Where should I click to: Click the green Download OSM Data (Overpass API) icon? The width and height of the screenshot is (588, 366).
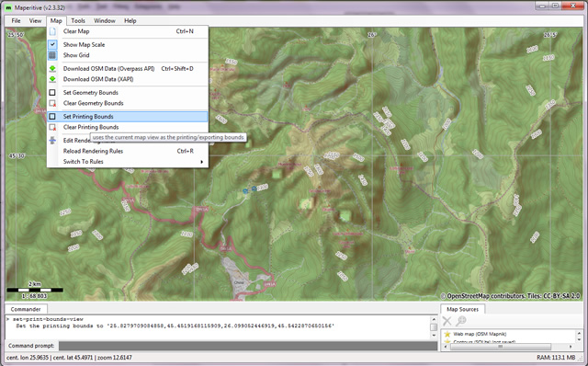[52, 69]
